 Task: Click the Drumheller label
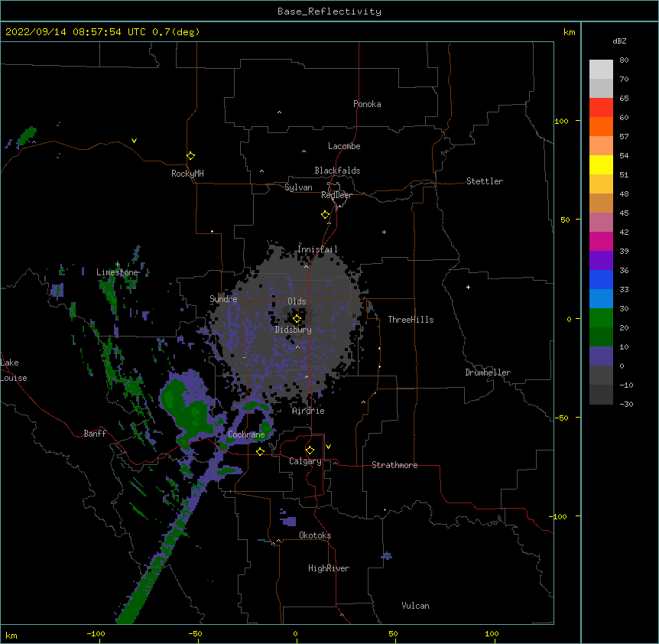pyautogui.click(x=488, y=372)
